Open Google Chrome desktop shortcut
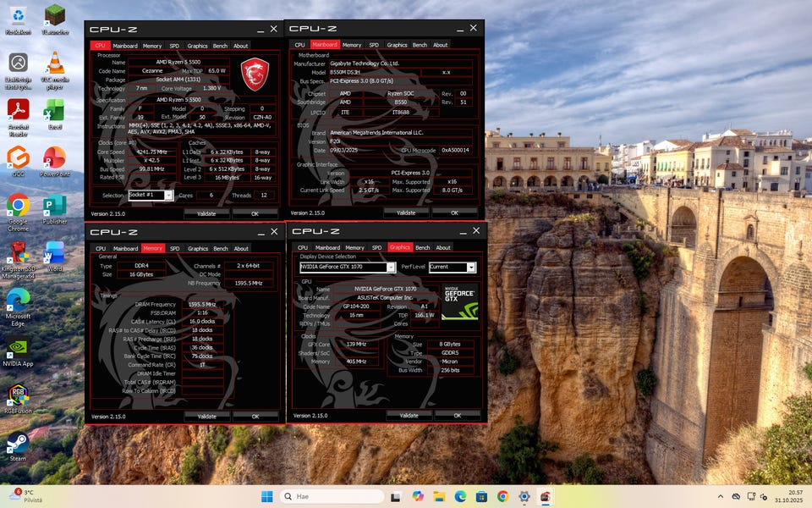The image size is (812, 508). (18, 212)
